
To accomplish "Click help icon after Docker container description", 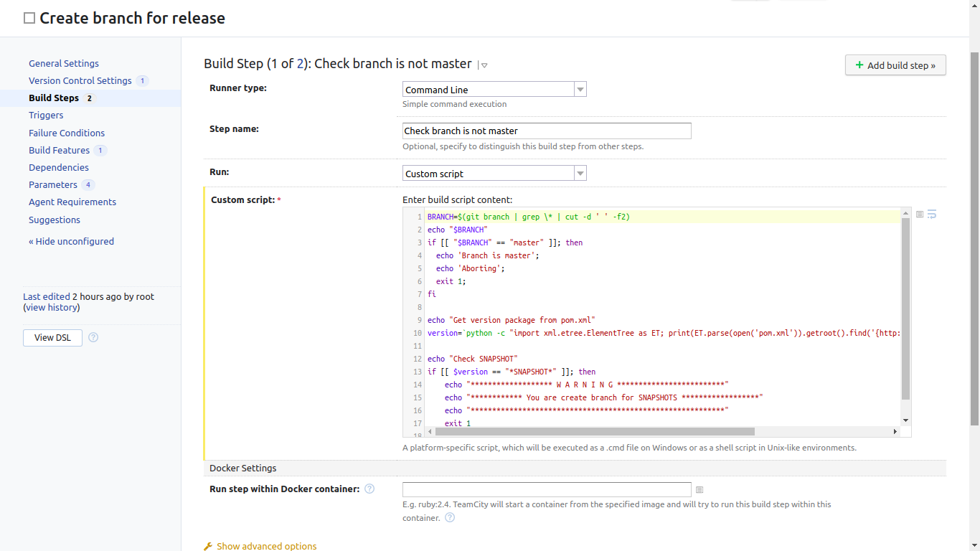I will 450,517.
